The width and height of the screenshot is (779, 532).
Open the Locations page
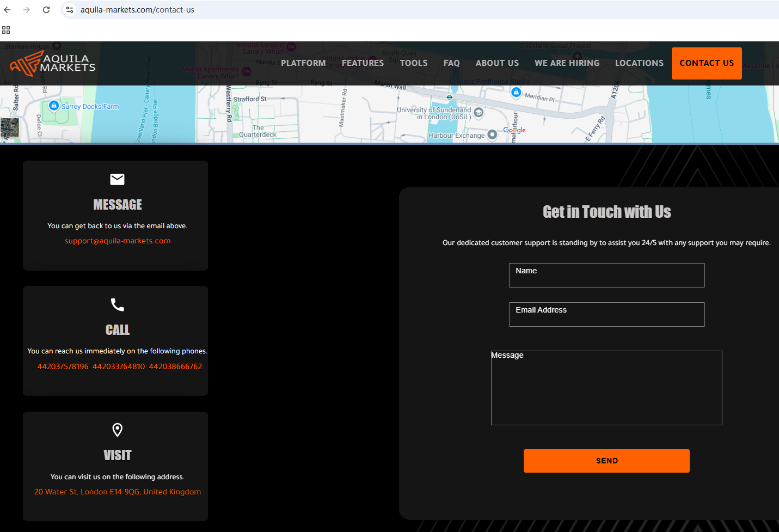(x=640, y=63)
